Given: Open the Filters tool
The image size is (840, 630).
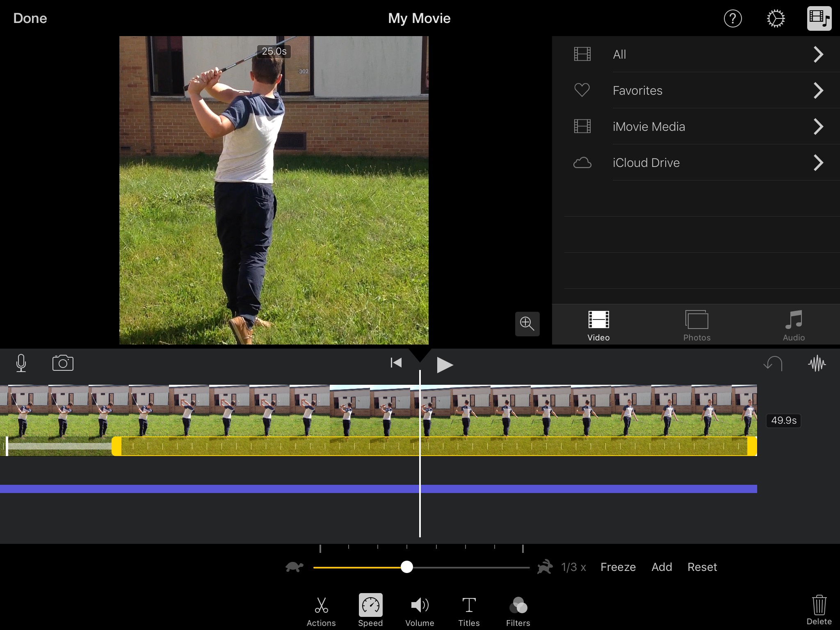Looking at the screenshot, I should pyautogui.click(x=518, y=611).
